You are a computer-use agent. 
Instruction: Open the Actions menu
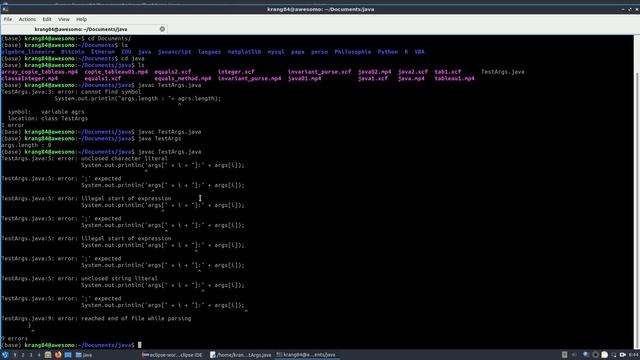[27, 19]
